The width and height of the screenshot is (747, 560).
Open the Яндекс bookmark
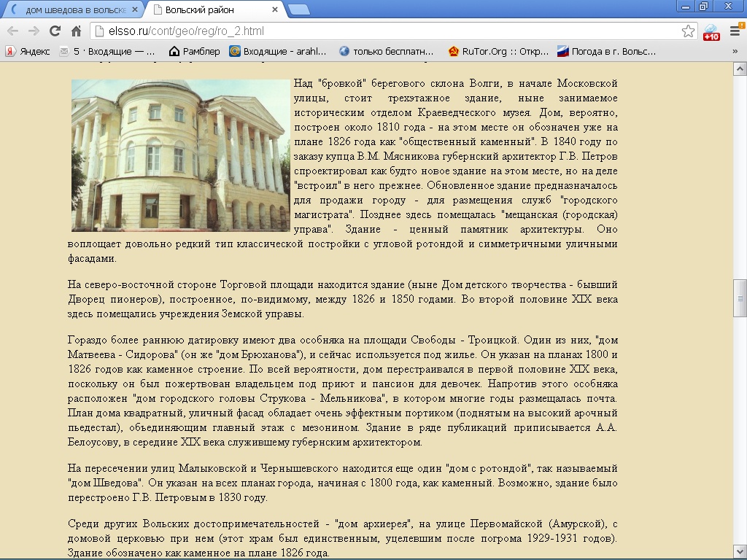click(28, 52)
